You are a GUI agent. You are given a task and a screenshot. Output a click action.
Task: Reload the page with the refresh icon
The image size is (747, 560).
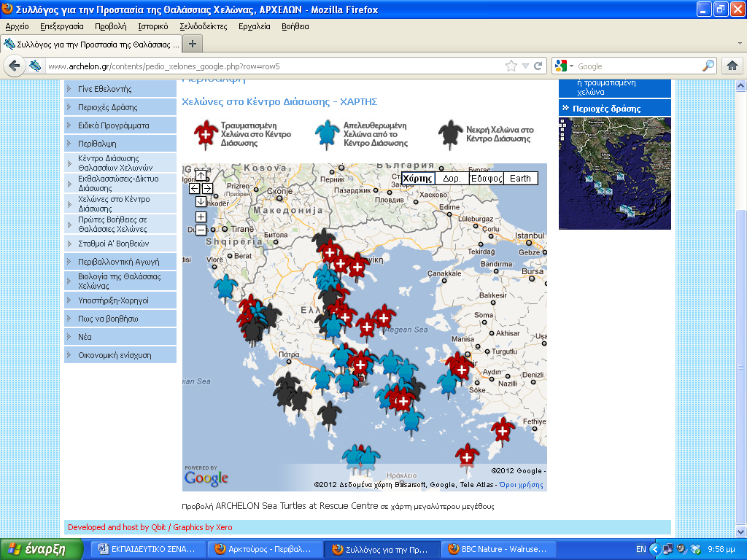(x=538, y=66)
